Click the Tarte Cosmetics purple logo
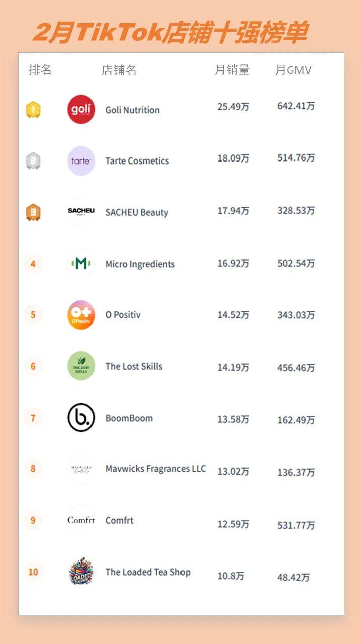Image resolution: width=362 pixels, height=644 pixels. [x=81, y=161]
